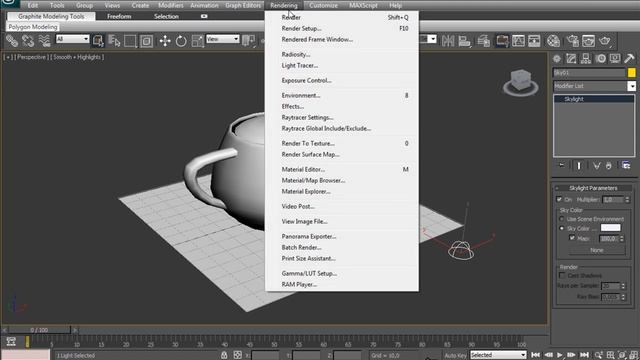
Task: Click the Polygon Modeling button
Action: [x=33, y=27]
